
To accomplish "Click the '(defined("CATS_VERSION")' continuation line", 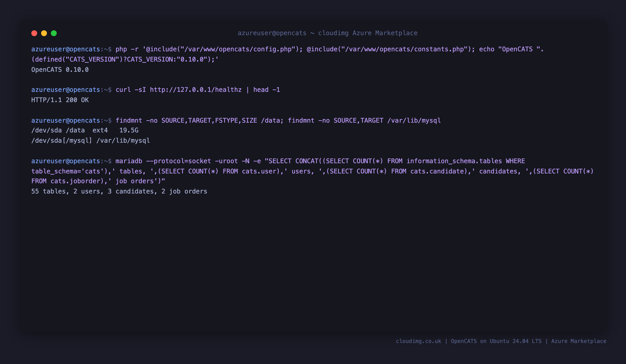I will click(x=125, y=60).
